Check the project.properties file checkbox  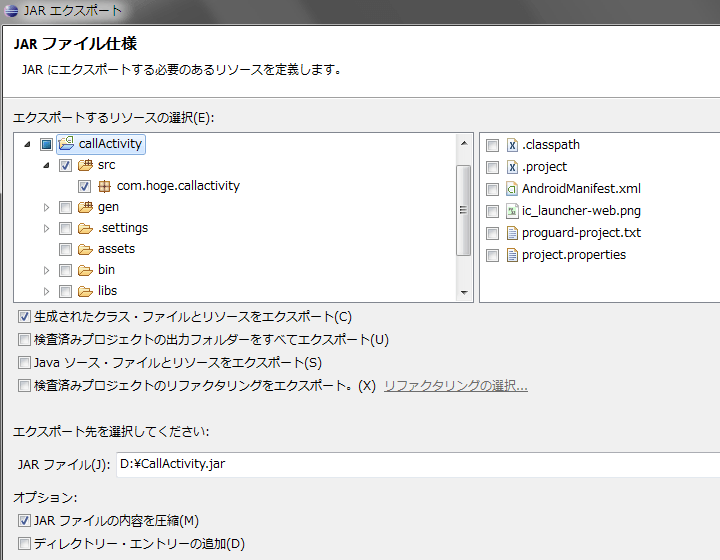pos(492,255)
